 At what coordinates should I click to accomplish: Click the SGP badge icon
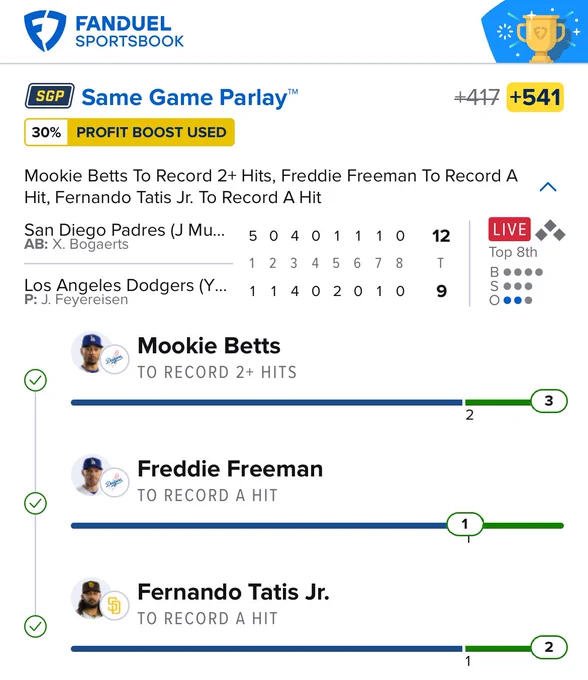tap(49, 96)
